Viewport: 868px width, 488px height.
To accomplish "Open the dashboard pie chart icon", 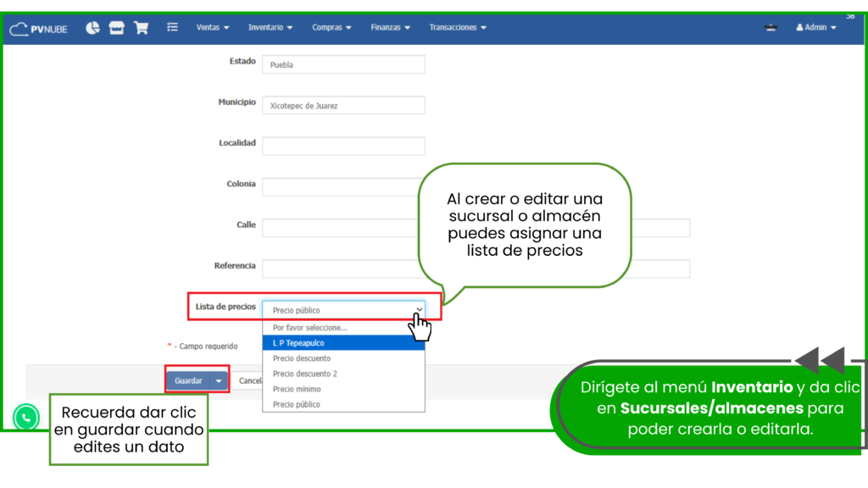I will tap(92, 27).
